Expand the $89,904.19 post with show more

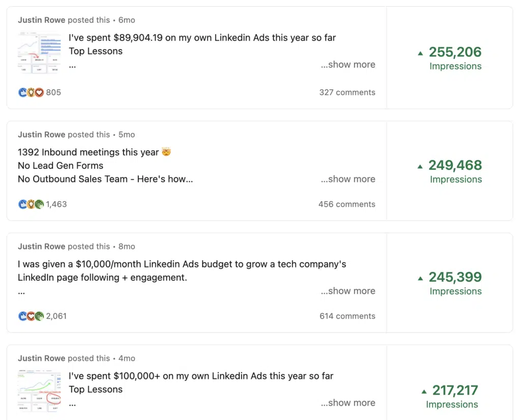click(x=348, y=65)
